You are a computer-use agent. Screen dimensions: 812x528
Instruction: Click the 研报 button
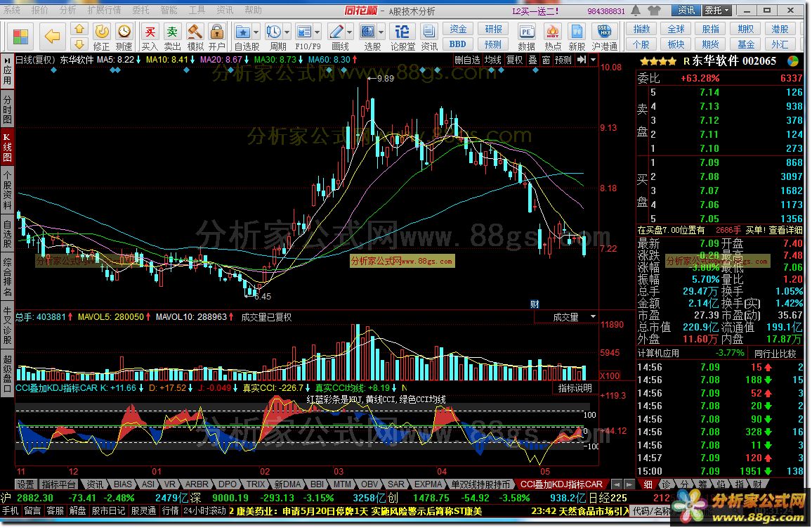pyautogui.click(x=493, y=30)
